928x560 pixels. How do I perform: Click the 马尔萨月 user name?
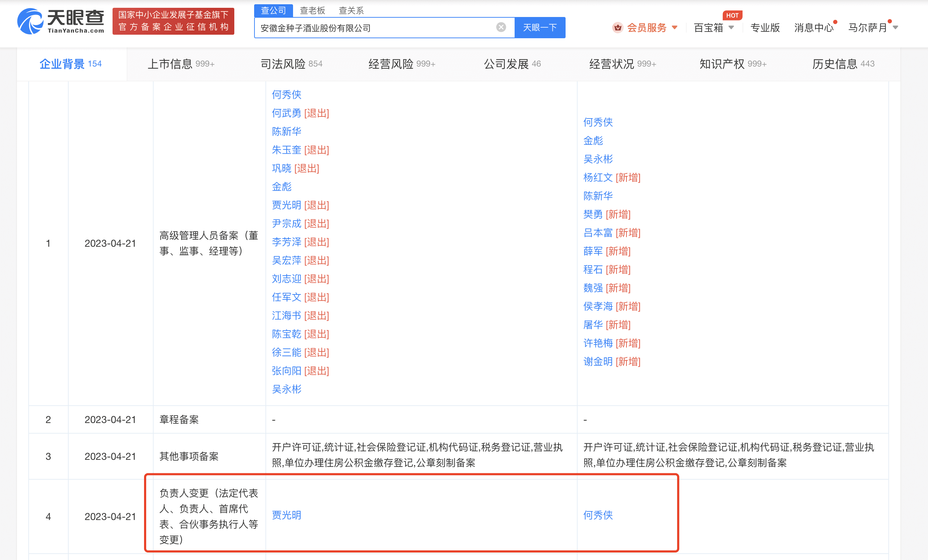[x=868, y=28]
